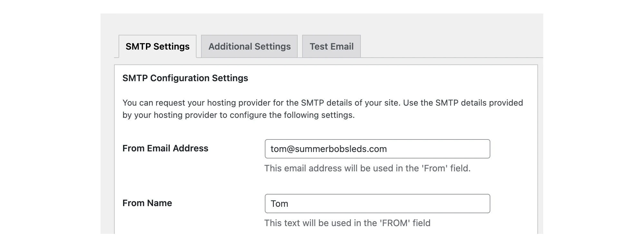Open the SMTP Settings tab

158,47
